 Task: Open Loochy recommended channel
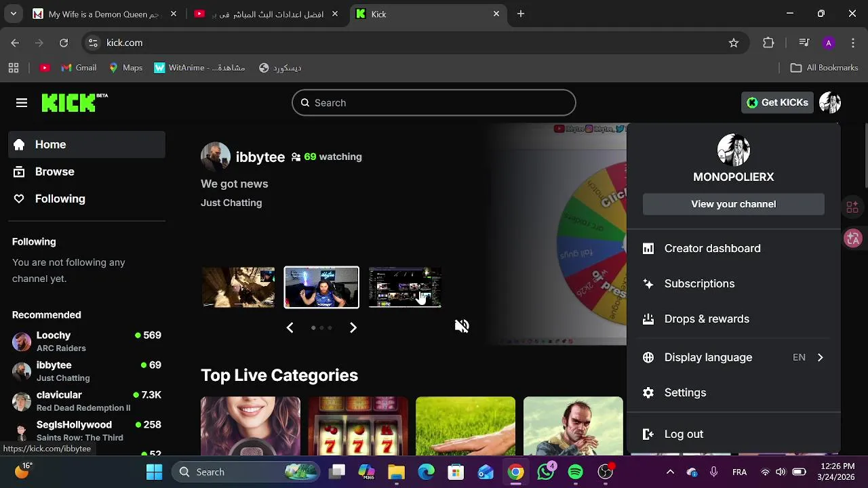tap(87, 341)
